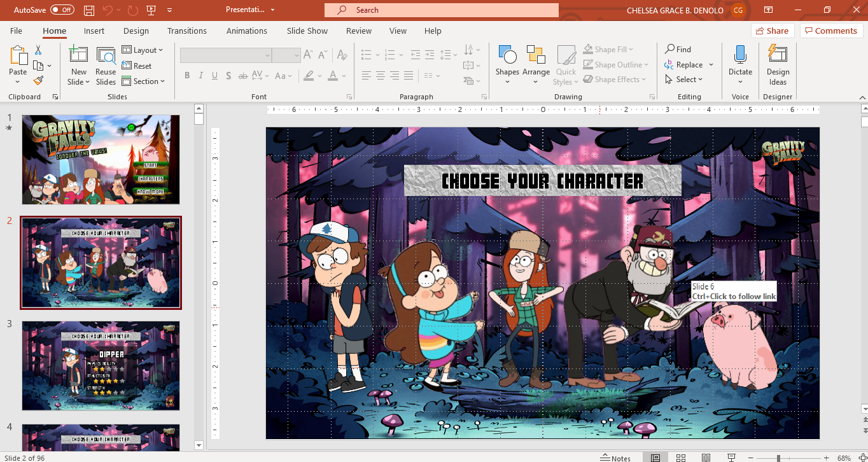Screen dimensions: 868x462
Task: Open Customize Quick Access Toolbar arrow
Action: point(169,10)
